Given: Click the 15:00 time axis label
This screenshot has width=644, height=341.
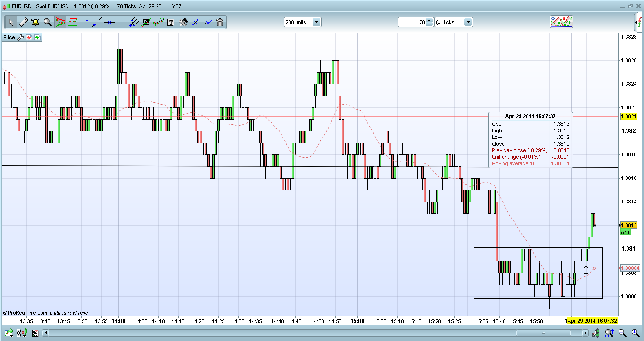Looking at the screenshot, I should tap(358, 321).
